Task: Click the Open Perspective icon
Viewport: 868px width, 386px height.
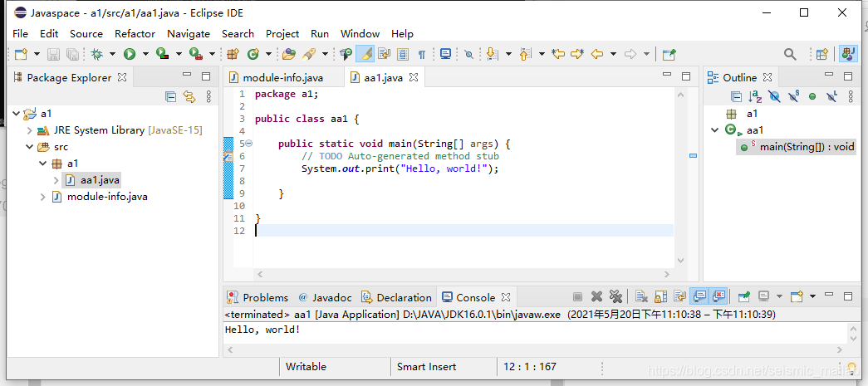Action: tap(822, 54)
